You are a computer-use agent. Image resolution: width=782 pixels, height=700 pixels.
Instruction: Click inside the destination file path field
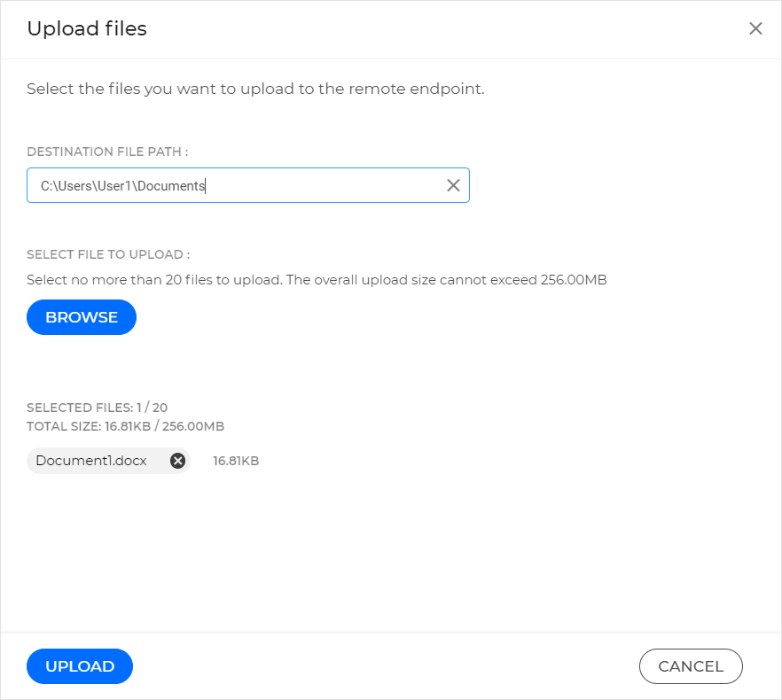[x=222, y=185]
